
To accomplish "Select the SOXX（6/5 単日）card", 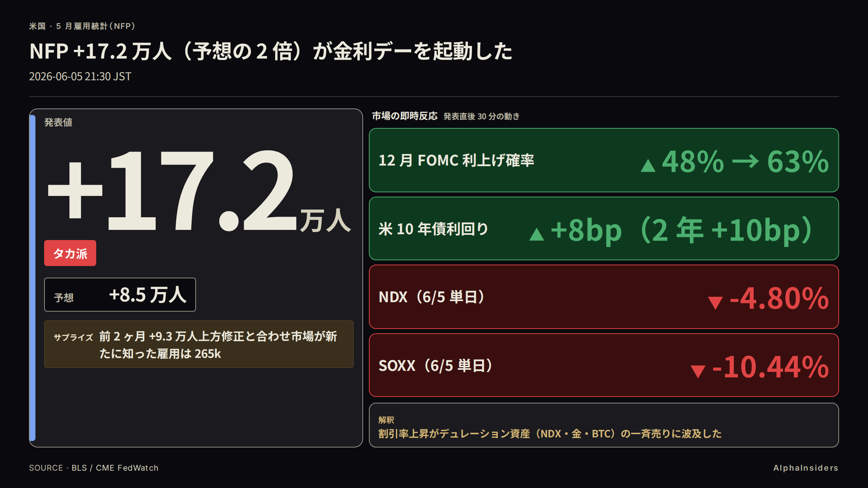I will pos(604,365).
